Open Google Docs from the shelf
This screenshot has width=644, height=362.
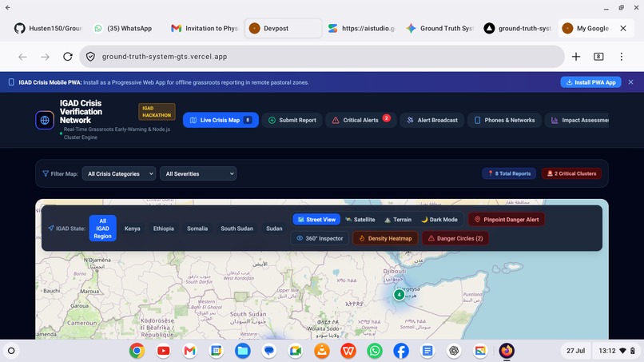(x=427, y=351)
